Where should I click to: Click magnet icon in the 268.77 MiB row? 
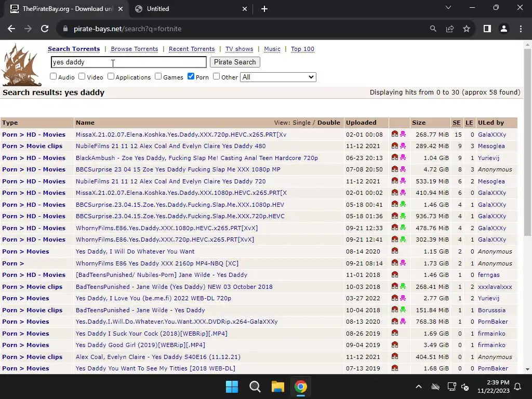(x=395, y=134)
